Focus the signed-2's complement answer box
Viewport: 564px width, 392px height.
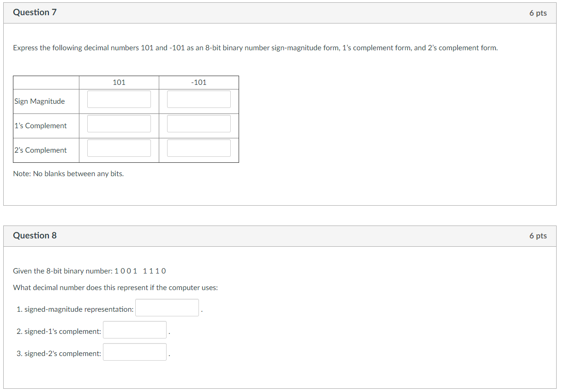tap(135, 352)
